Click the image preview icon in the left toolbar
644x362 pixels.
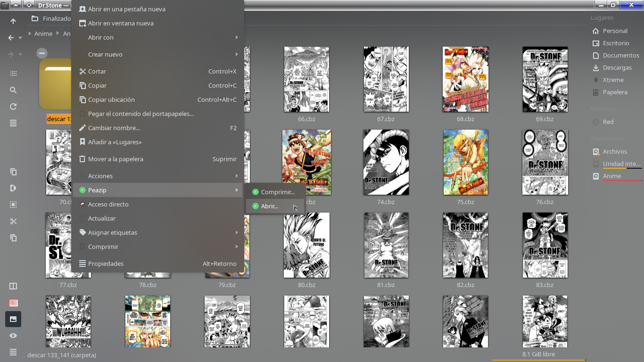[x=13, y=319]
